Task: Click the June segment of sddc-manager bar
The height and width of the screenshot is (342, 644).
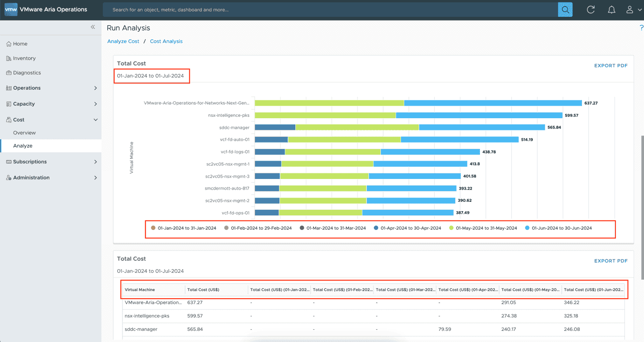Action: coord(482,128)
